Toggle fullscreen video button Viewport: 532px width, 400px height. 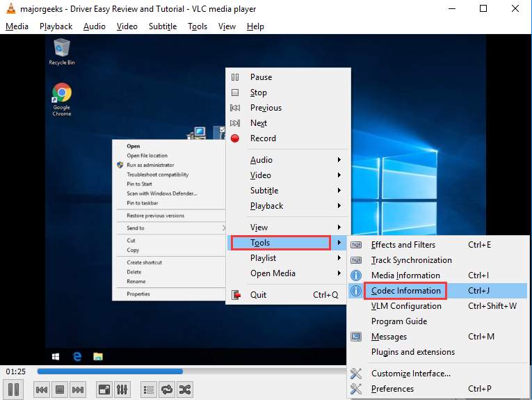tap(104, 390)
